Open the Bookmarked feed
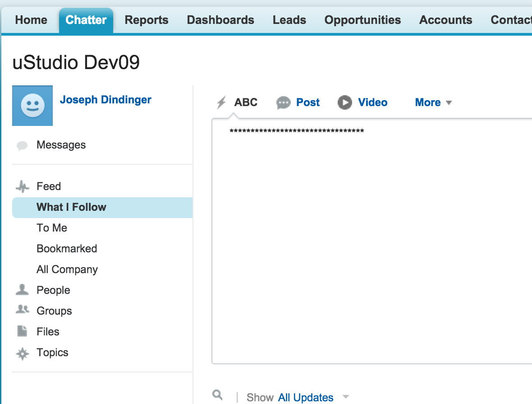 click(x=67, y=249)
